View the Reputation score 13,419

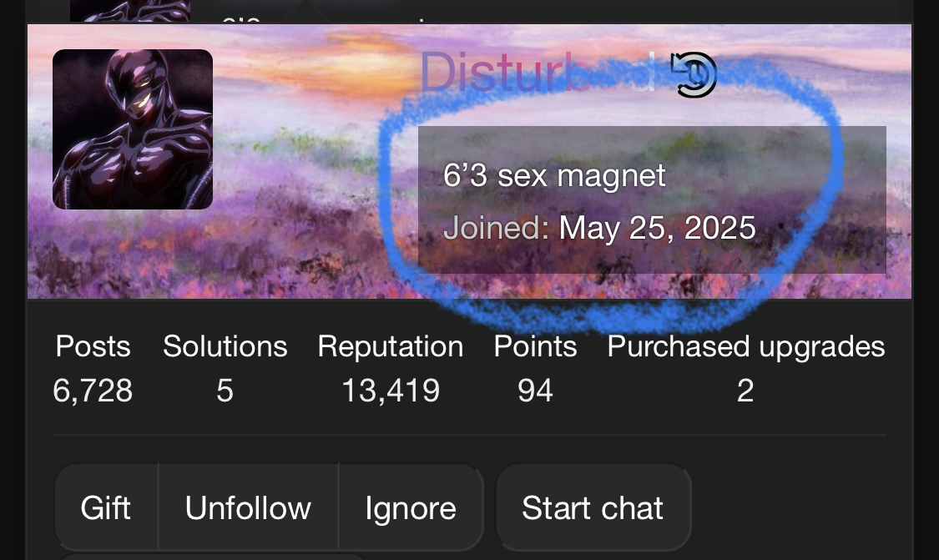pyautogui.click(x=391, y=391)
